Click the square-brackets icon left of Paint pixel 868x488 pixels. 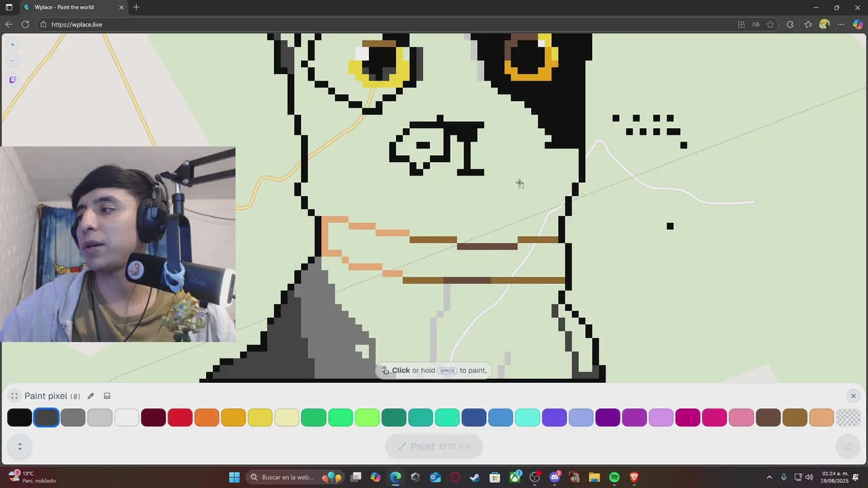[x=14, y=396]
